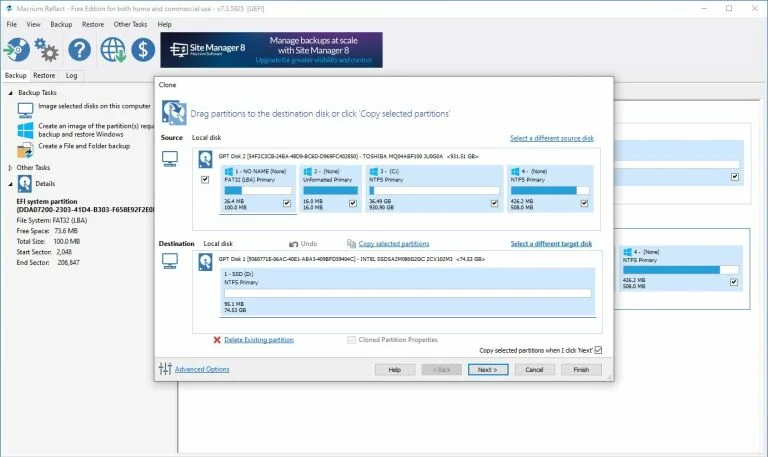Click the backup disc toolbar icon
The image size is (768, 457).
pos(17,49)
